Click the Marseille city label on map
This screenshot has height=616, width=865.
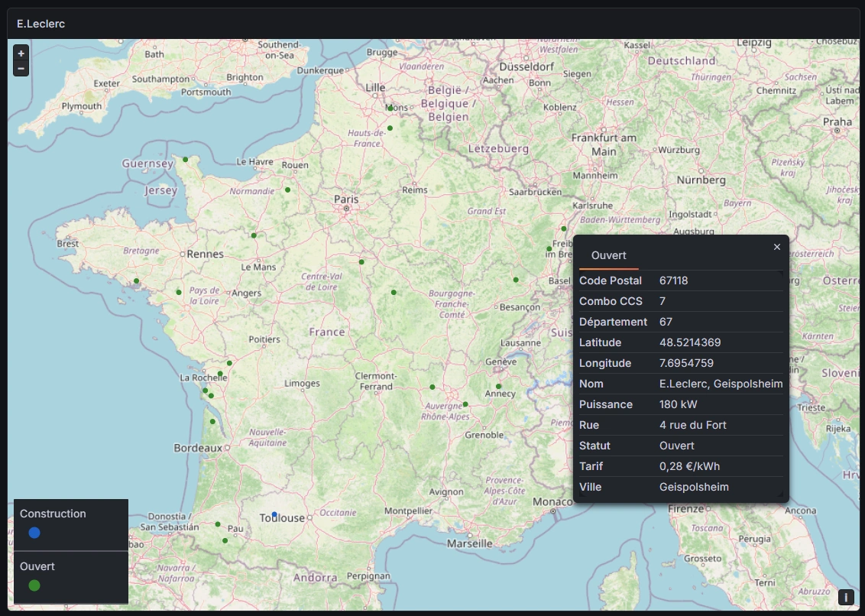tap(469, 543)
